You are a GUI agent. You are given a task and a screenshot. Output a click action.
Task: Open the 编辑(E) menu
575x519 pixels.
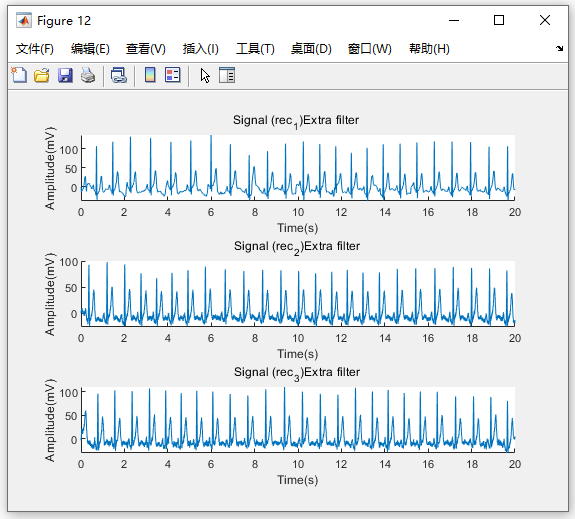[90, 49]
